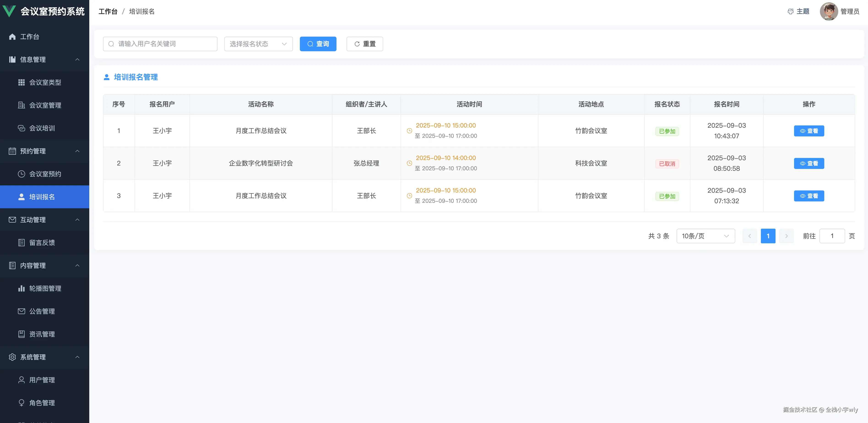Click the 公告管理 envelope icon
868x423 pixels.
22,311
